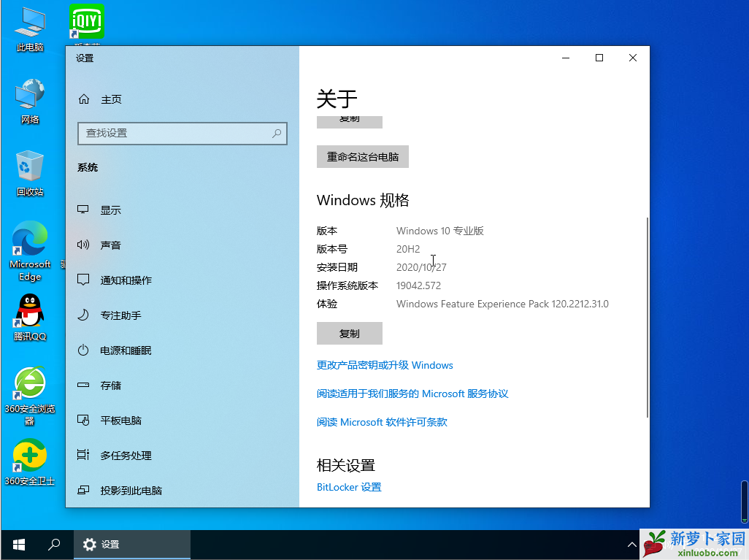
Task: Click the 相关设置 section heading
Action: point(346,465)
